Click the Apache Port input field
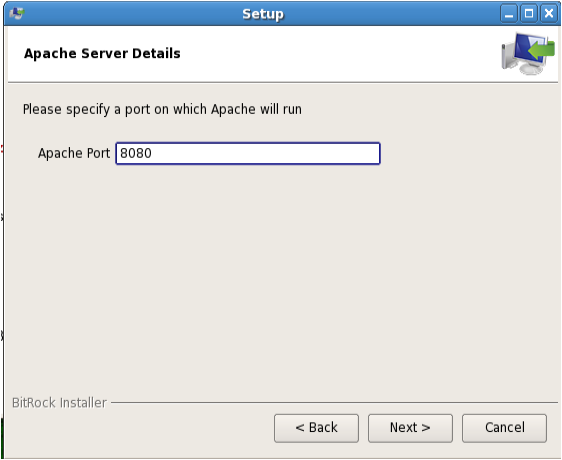Image resolution: width=562 pixels, height=460 pixels. point(248,153)
